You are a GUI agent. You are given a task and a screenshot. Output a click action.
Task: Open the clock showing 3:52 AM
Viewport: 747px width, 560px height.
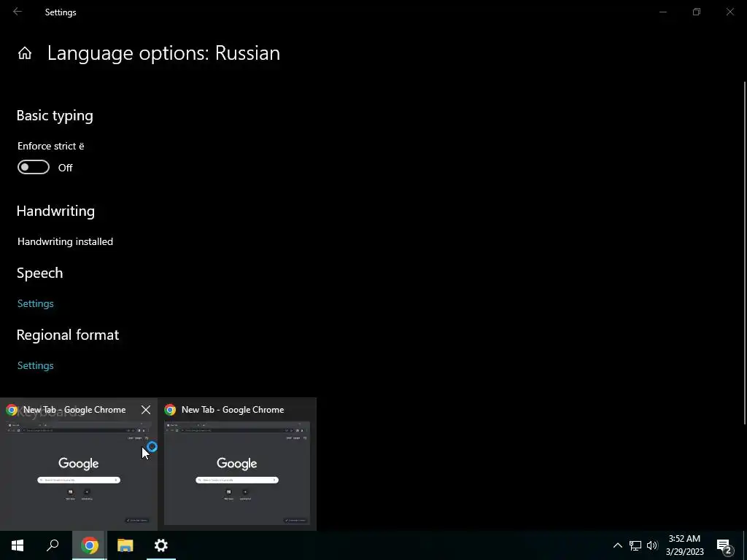(x=684, y=545)
